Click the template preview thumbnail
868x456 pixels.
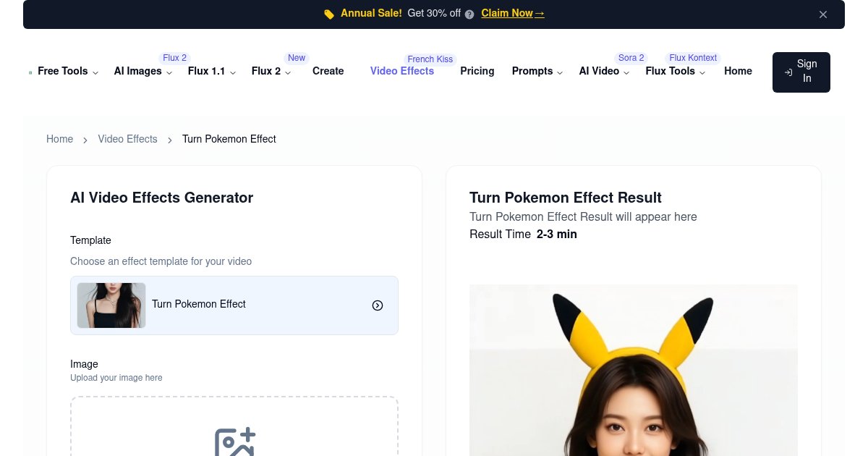pyautogui.click(x=111, y=305)
